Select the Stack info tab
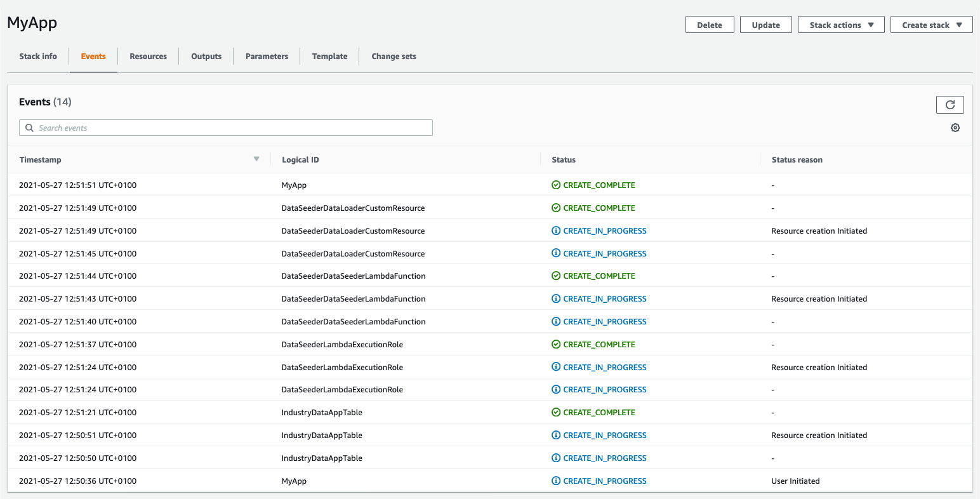 [37, 56]
